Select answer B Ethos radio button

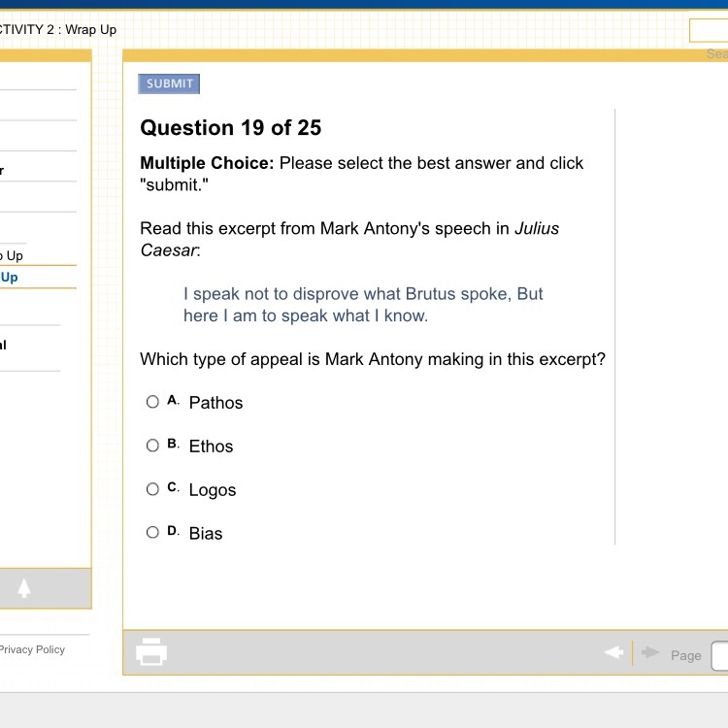(152, 446)
